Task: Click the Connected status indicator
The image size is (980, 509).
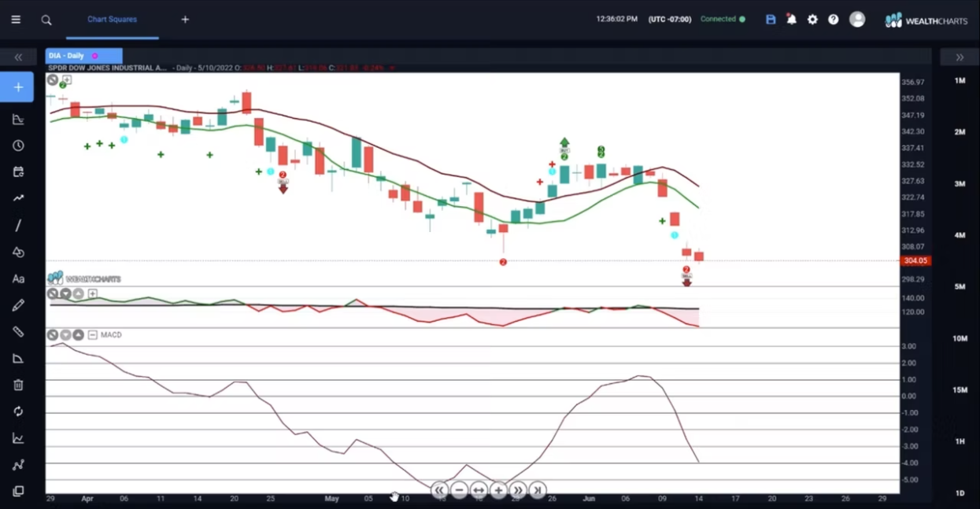Action: tap(723, 19)
